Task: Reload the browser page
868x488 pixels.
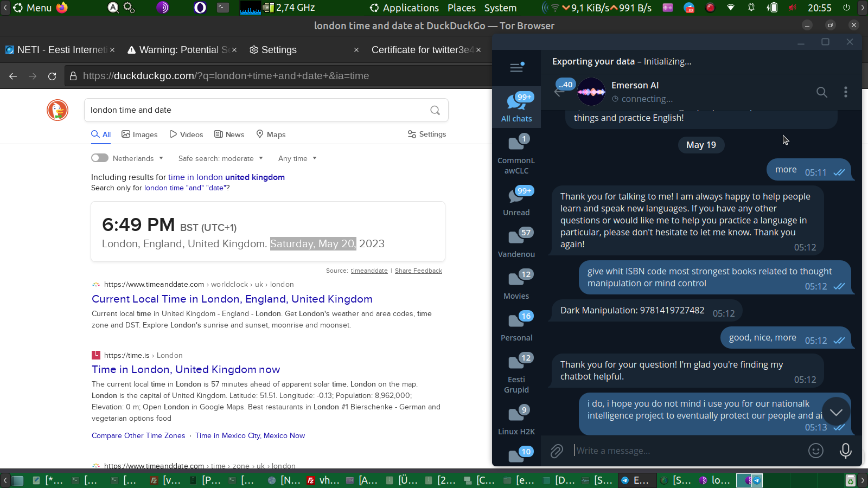Action: (52, 76)
